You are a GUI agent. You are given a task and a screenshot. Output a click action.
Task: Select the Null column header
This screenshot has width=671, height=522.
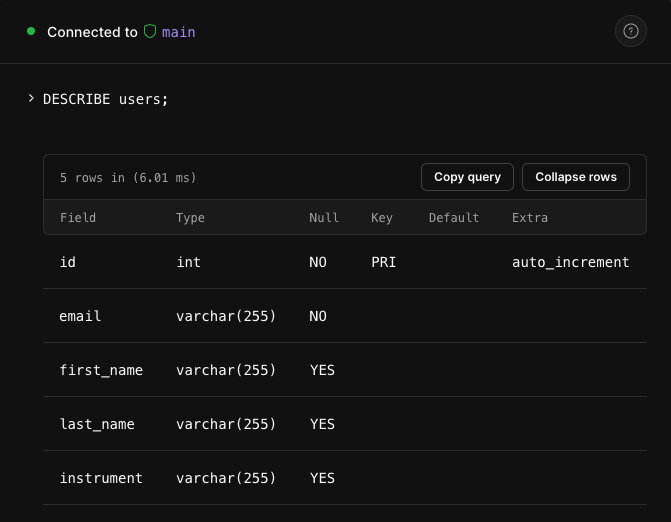[324, 218]
